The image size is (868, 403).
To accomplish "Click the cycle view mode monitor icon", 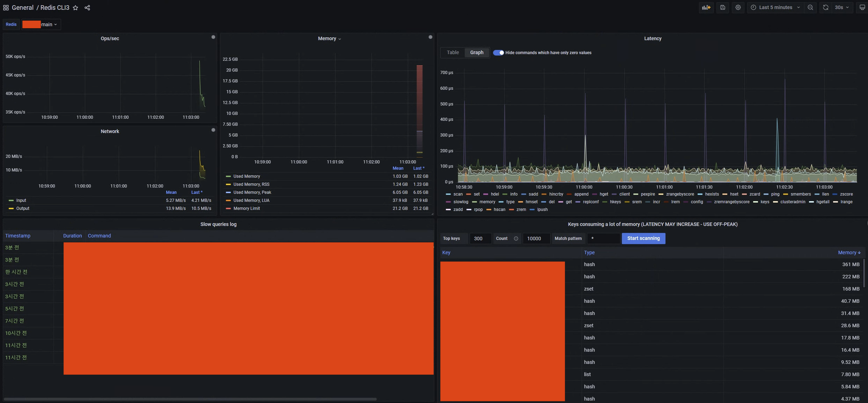I will point(862,7).
